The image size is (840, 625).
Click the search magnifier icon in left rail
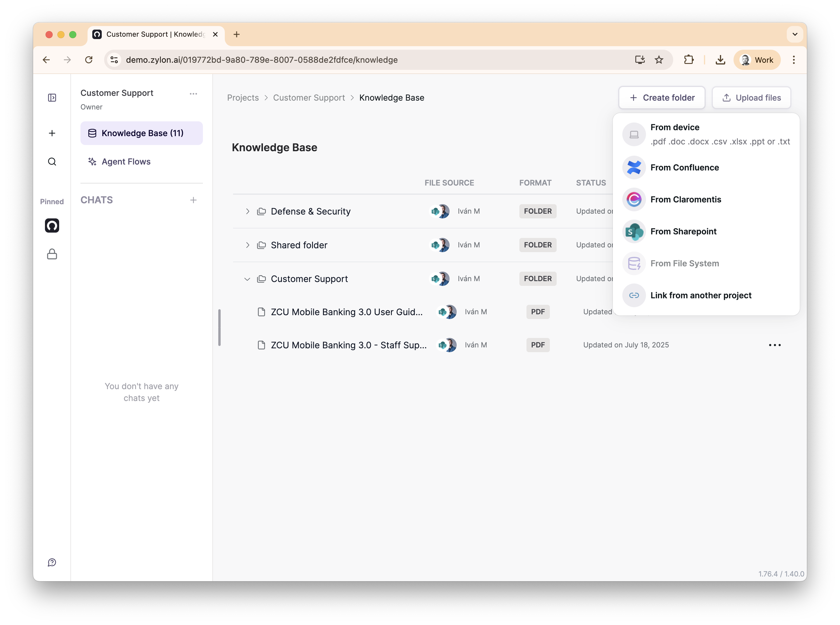click(52, 162)
